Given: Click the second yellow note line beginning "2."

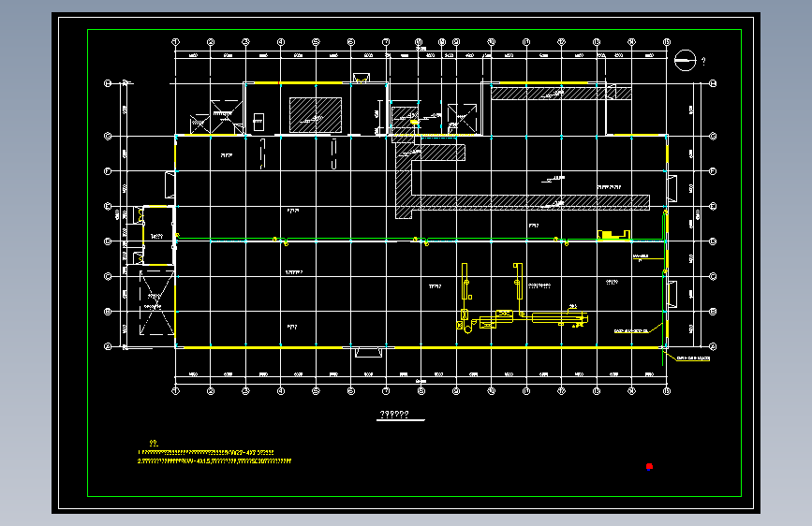Looking at the screenshot, I should point(214,460).
